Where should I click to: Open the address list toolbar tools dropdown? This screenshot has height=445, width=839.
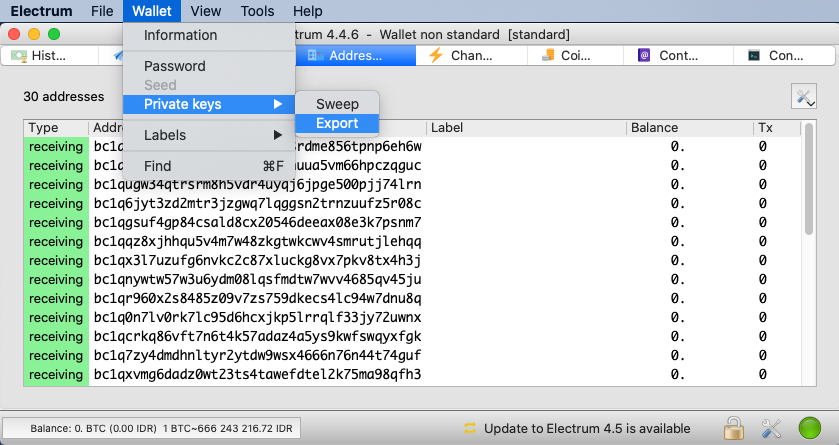pos(804,96)
